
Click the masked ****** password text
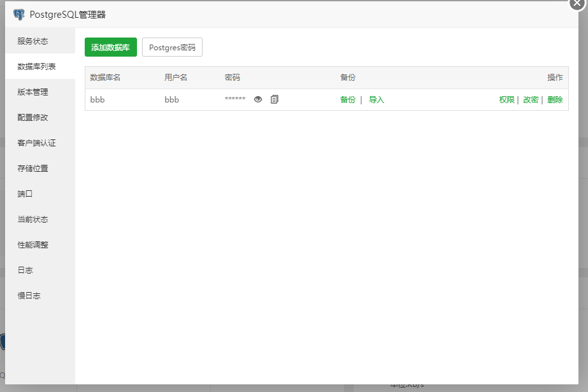tap(235, 99)
